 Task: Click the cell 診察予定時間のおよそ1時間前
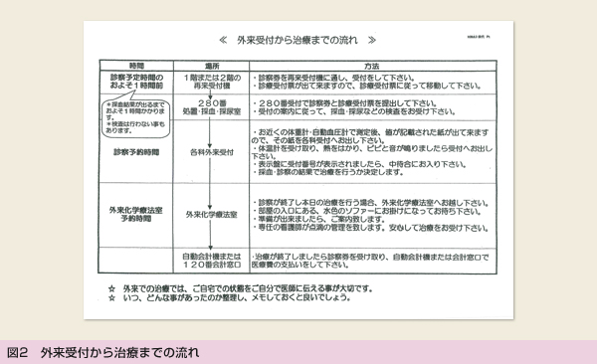(136, 82)
